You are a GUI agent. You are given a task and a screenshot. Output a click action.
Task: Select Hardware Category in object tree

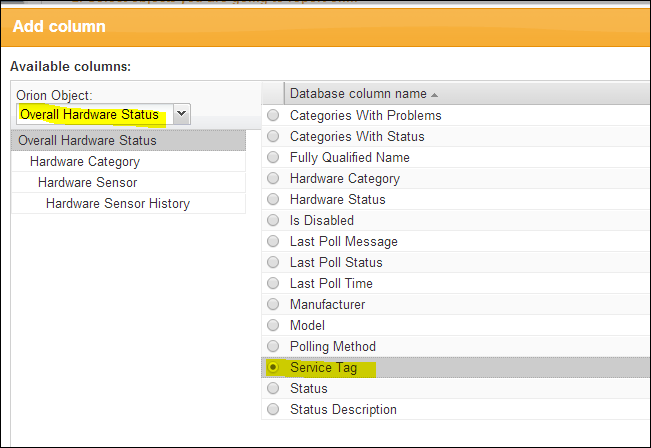coord(85,162)
